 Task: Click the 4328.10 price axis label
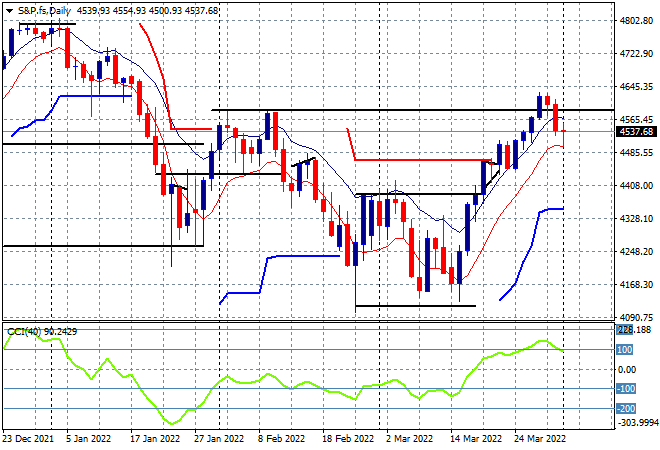click(636, 218)
